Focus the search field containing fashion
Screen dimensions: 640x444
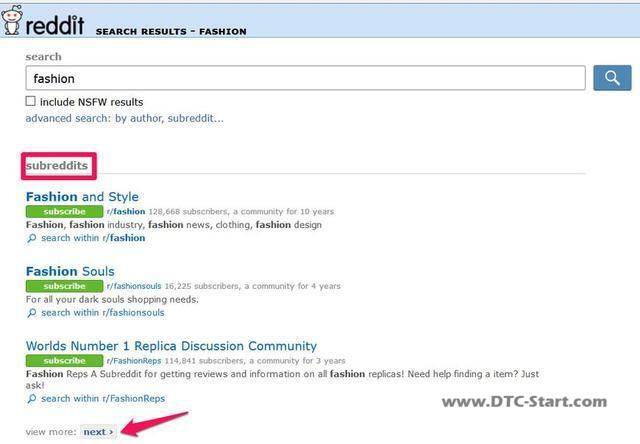(x=305, y=78)
